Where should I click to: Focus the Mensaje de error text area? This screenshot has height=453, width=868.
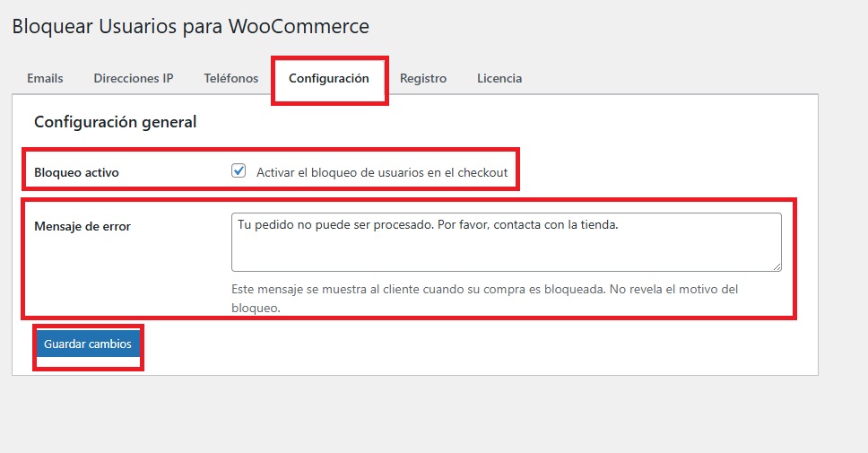[x=506, y=247]
